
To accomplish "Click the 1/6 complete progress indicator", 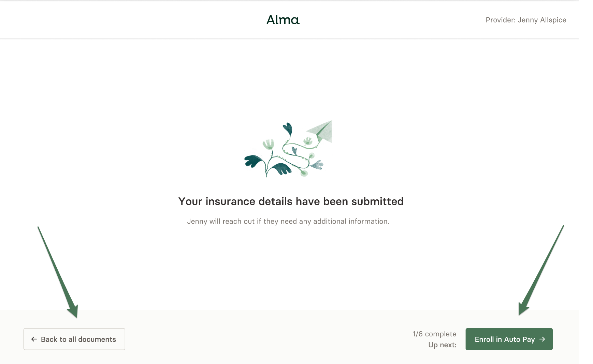I will 434,334.
